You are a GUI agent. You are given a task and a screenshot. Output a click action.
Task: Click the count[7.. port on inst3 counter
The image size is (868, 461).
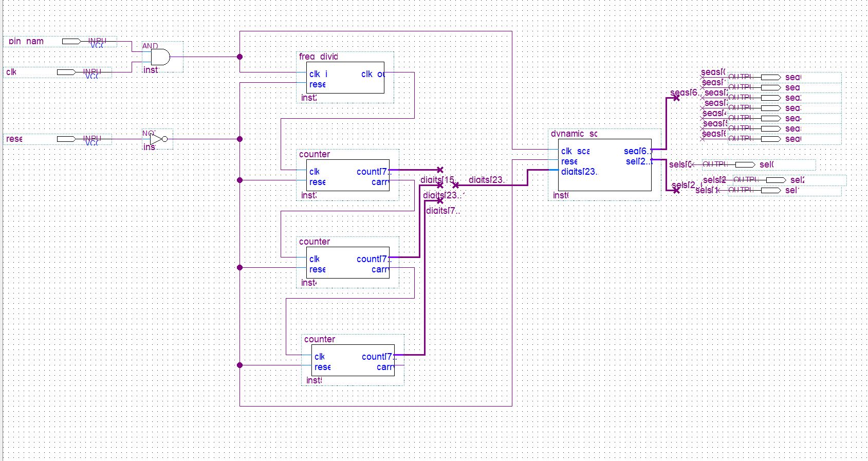(374, 172)
